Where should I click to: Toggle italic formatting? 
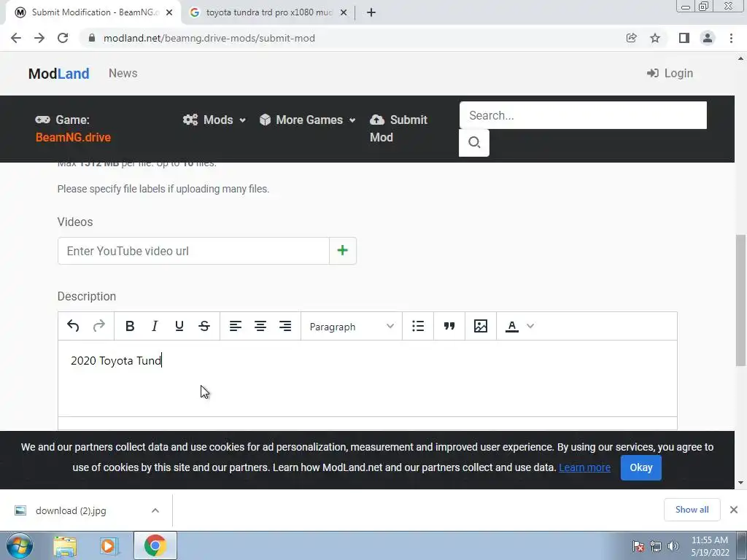coord(155,326)
